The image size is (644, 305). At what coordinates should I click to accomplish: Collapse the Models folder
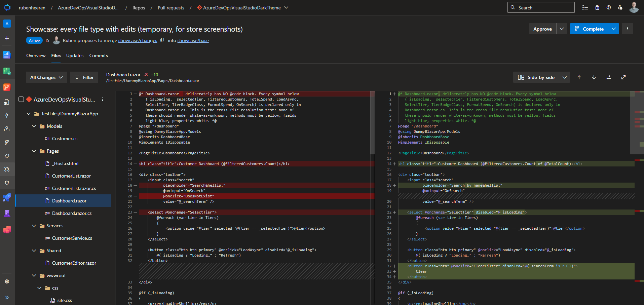pyautogui.click(x=34, y=126)
